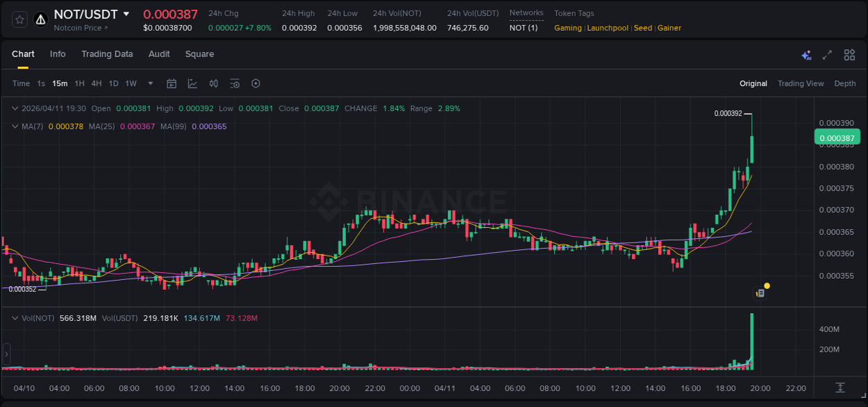Image resolution: width=868 pixels, height=407 pixels.
Task: Open the chart display settings list icon
Action: click(x=235, y=83)
